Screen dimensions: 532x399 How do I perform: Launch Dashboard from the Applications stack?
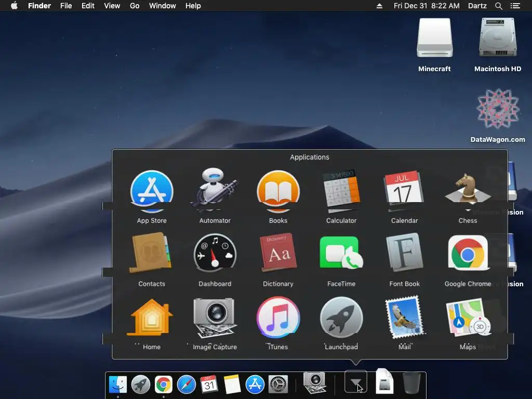point(215,252)
